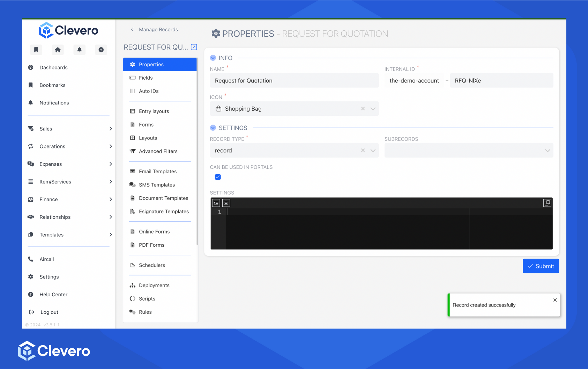Open the record in a new window icon
Image resolution: width=588 pixels, height=369 pixels.
pyautogui.click(x=194, y=47)
